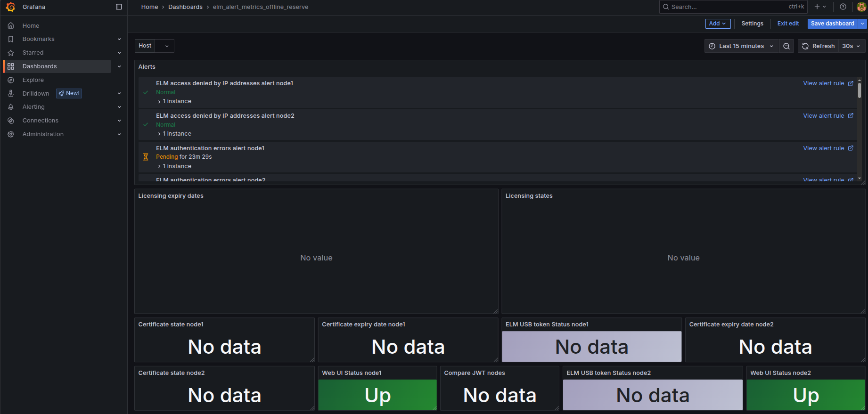Click the Certificate expiry date node2 panel title
868x414 pixels.
point(731,325)
